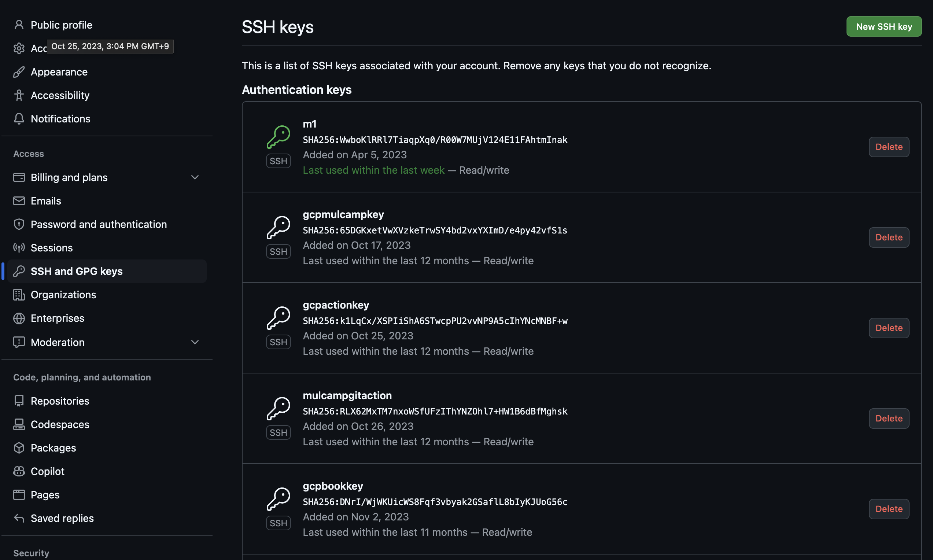933x560 pixels.
Task: Open Copilot settings
Action: (x=107, y=471)
